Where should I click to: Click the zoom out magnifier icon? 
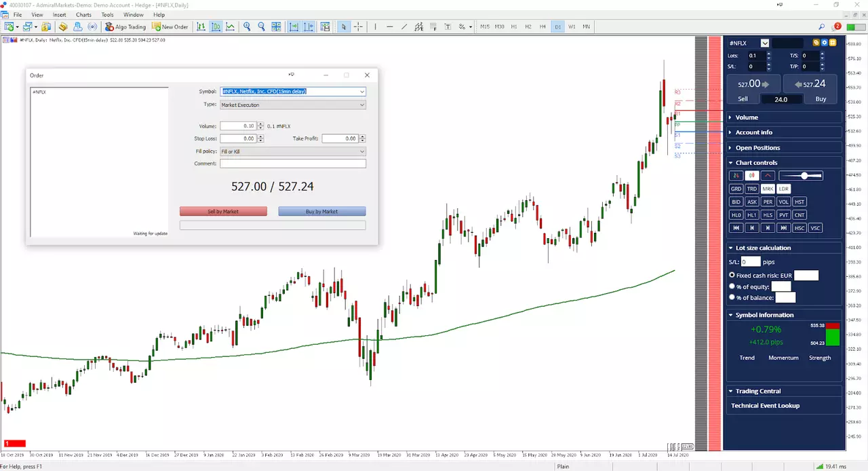[x=261, y=27]
